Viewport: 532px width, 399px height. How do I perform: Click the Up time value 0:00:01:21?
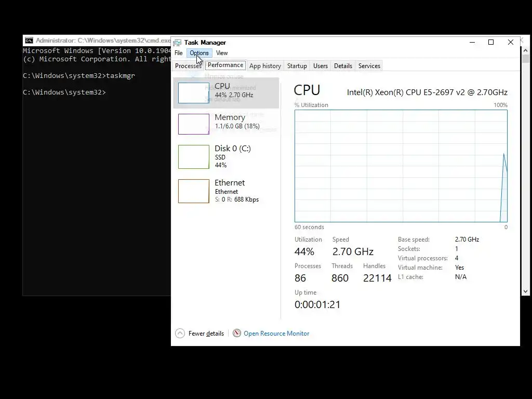(x=317, y=304)
